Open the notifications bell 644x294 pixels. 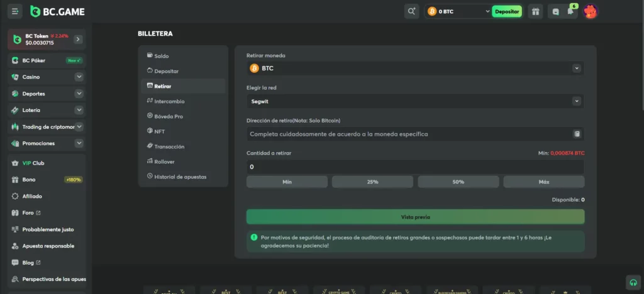[x=570, y=11]
